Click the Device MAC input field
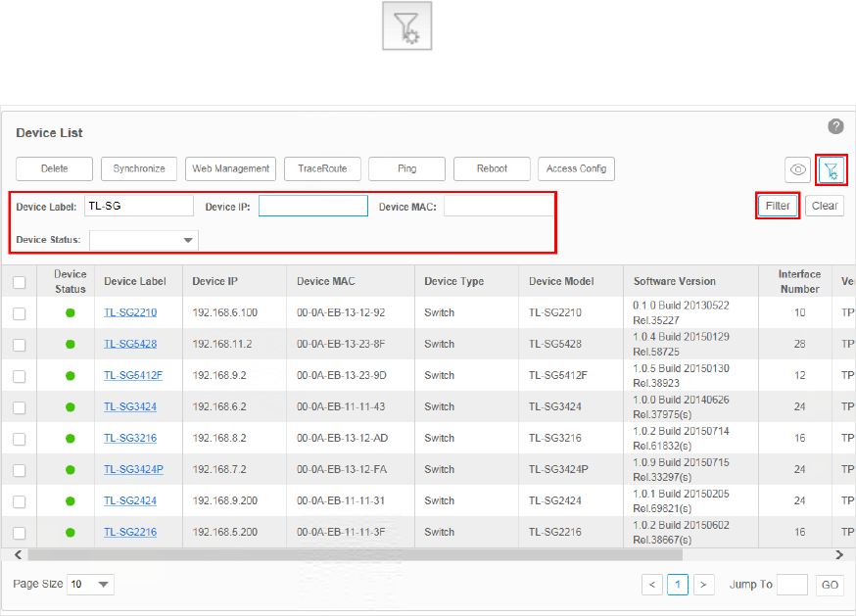Viewport: 856px width, 616px height. pyautogui.click(x=499, y=206)
